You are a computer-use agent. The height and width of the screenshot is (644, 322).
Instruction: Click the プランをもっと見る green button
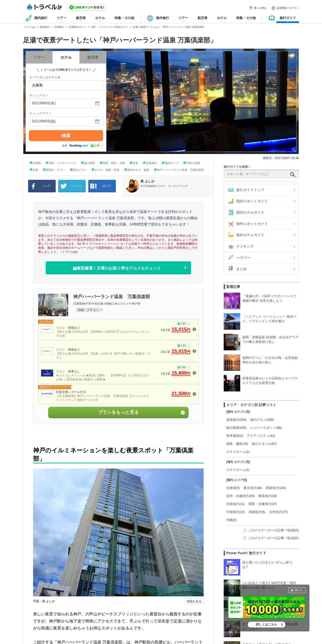(118, 413)
